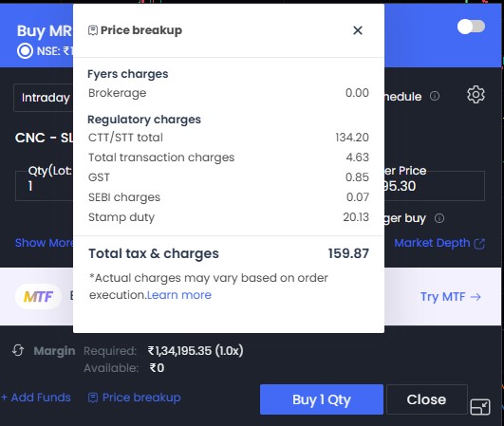The height and width of the screenshot is (426, 504).
Task: Select the NSE exchange radio button
Action: click(x=25, y=51)
